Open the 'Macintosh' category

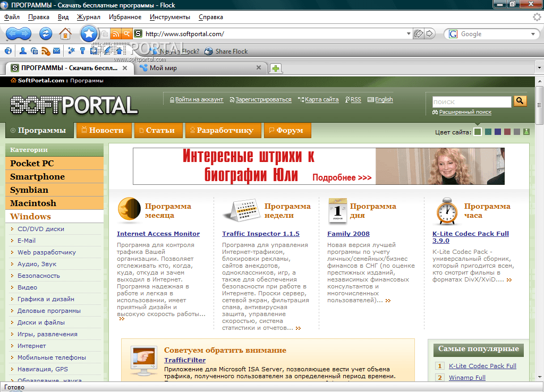click(x=55, y=203)
